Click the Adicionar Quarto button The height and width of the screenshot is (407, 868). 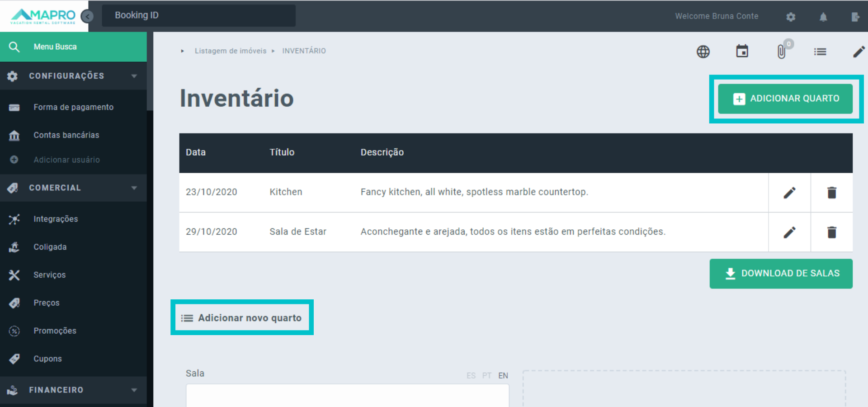click(785, 99)
